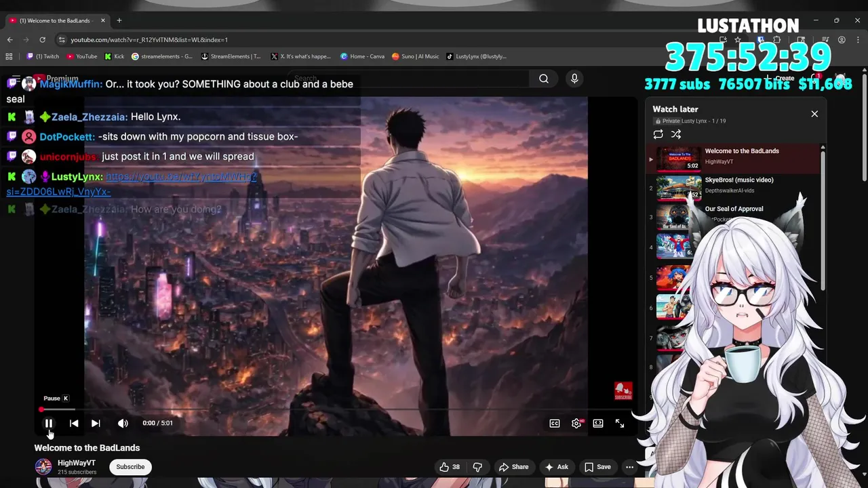Viewport: 868px width, 488px height.
Task: Open the browser apps grid icon
Action: pos(9,56)
